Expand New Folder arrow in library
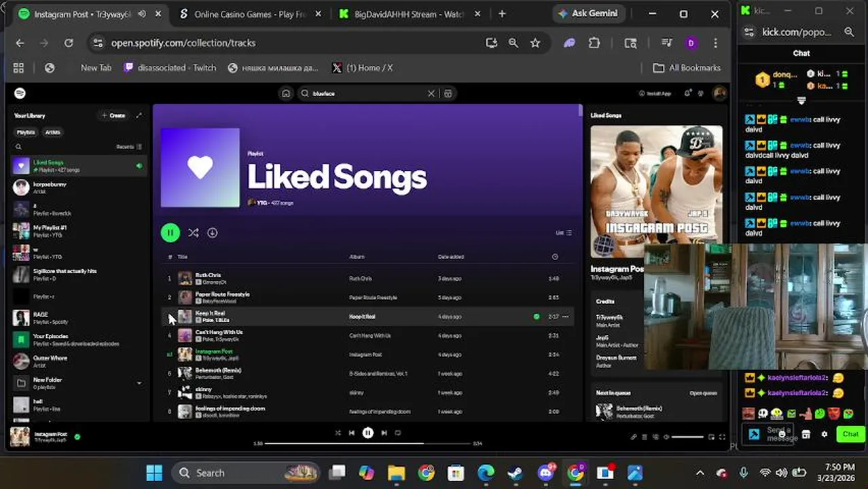 [139, 383]
